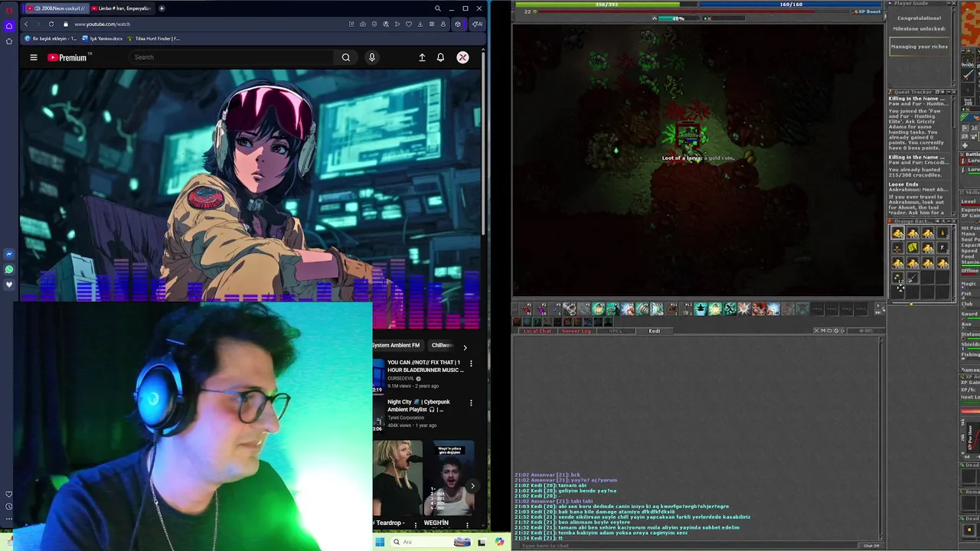The image size is (980, 551).
Task: Open the NPCs chat tab
Action: click(x=615, y=331)
